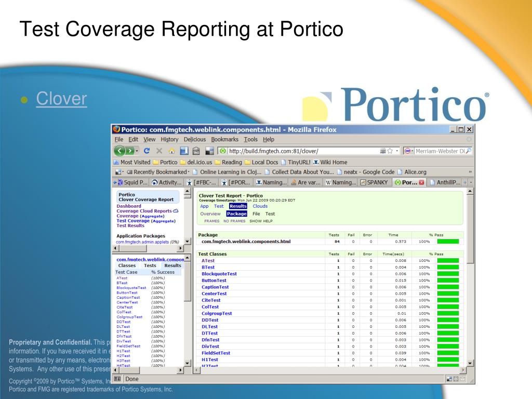
Task: Select the Package highlighted view
Action: 236,214
